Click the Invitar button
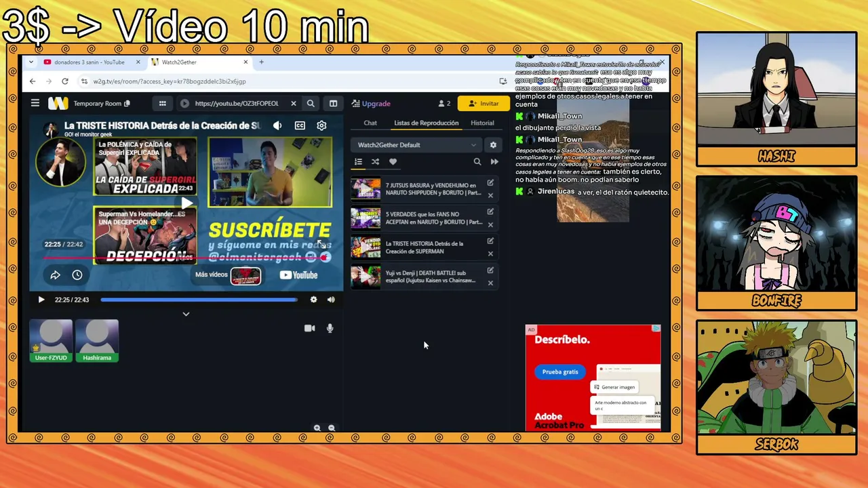868x488 pixels. [484, 103]
